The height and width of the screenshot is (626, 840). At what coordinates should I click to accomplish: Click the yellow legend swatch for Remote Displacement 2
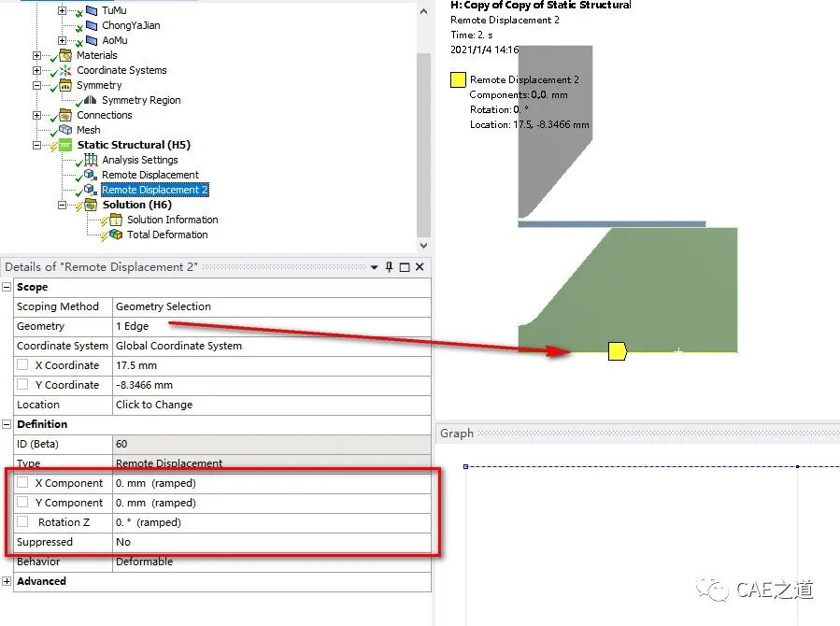click(x=458, y=79)
